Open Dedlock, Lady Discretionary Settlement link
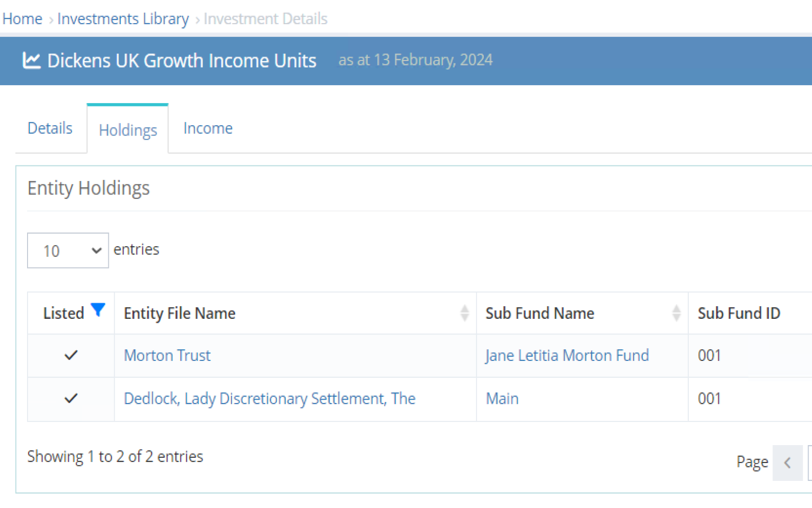 point(269,399)
